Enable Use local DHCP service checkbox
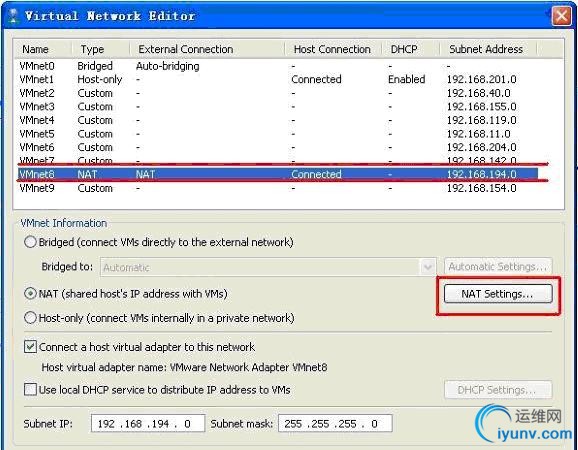The height and width of the screenshot is (450, 578). click(x=30, y=390)
